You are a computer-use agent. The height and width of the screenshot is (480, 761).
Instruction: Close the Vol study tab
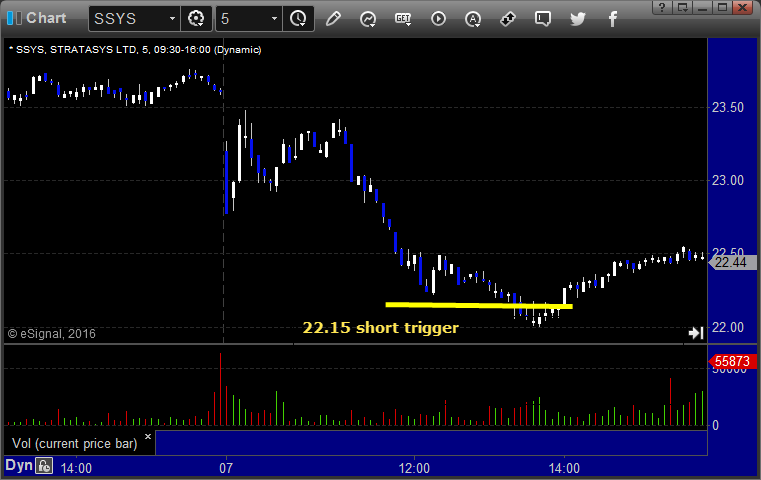[x=148, y=437]
